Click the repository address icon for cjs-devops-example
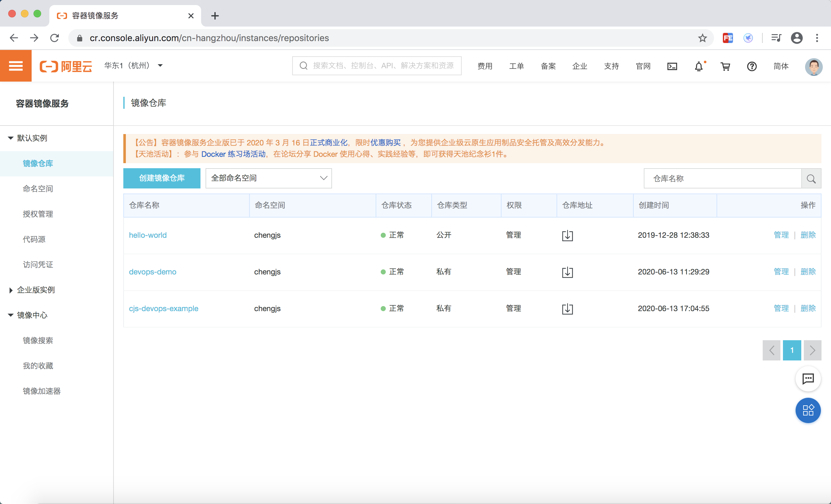 point(567,309)
